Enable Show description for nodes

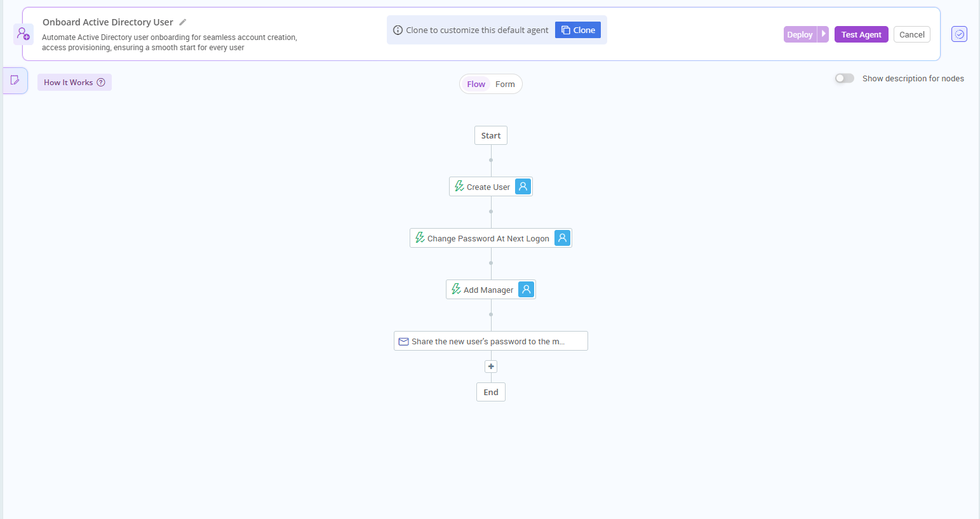(x=844, y=78)
